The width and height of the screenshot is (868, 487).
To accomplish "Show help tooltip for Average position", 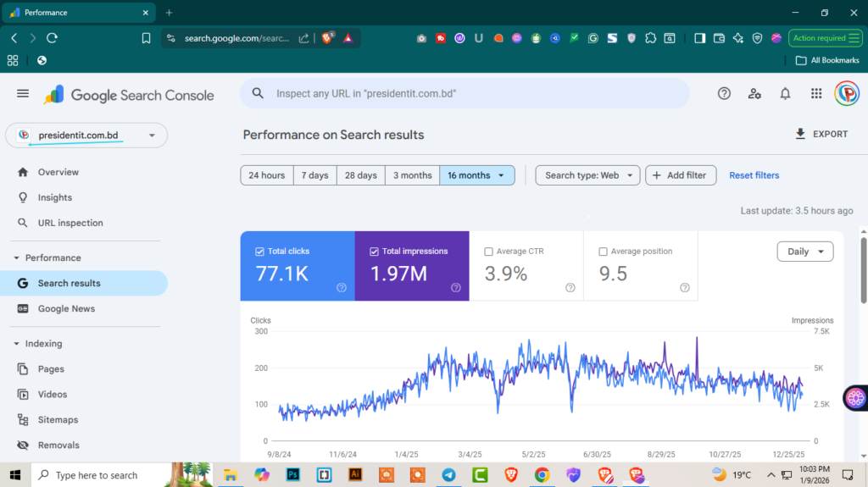I will pyautogui.click(x=685, y=288).
